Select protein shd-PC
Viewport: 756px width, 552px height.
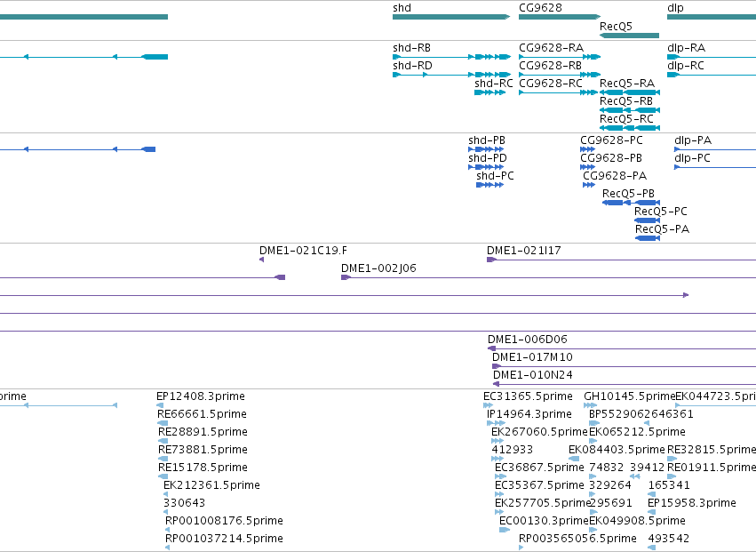[489, 185]
